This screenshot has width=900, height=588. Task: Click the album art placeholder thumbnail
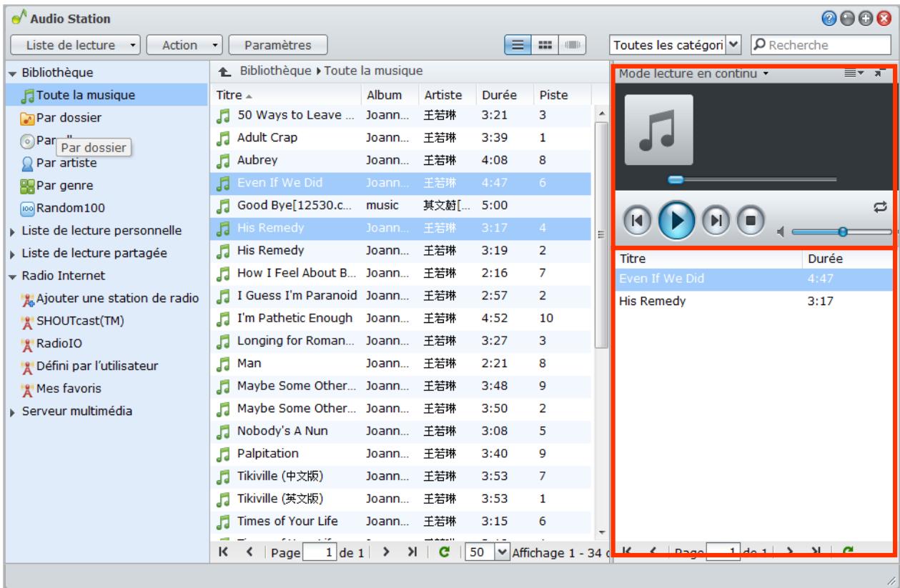pyautogui.click(x=658, y=129)
